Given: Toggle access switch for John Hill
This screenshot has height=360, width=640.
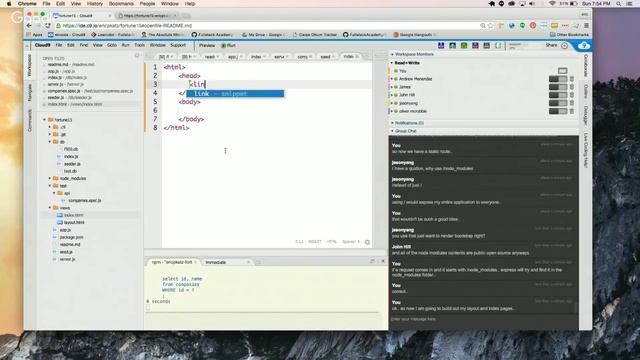Looking at the screenshot, I should [x=558, y=95].
